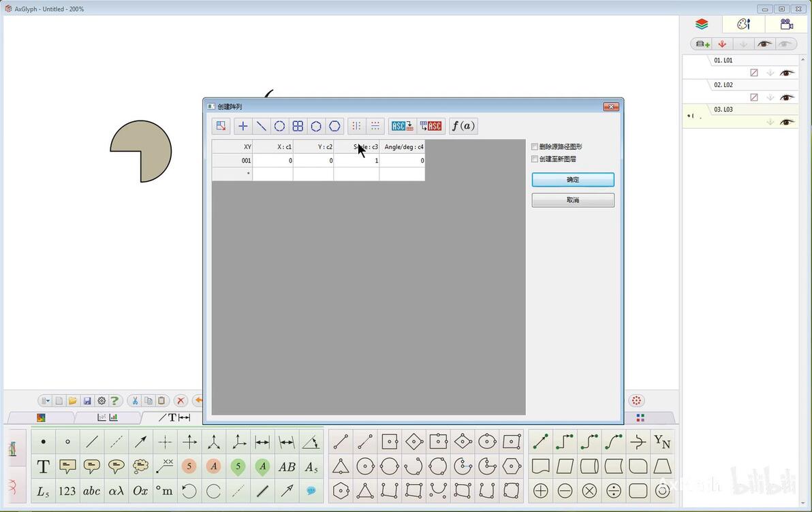Select the circled plus symbol tool
The width and height of the screenshot is (812, 512).
pos(541,491)
